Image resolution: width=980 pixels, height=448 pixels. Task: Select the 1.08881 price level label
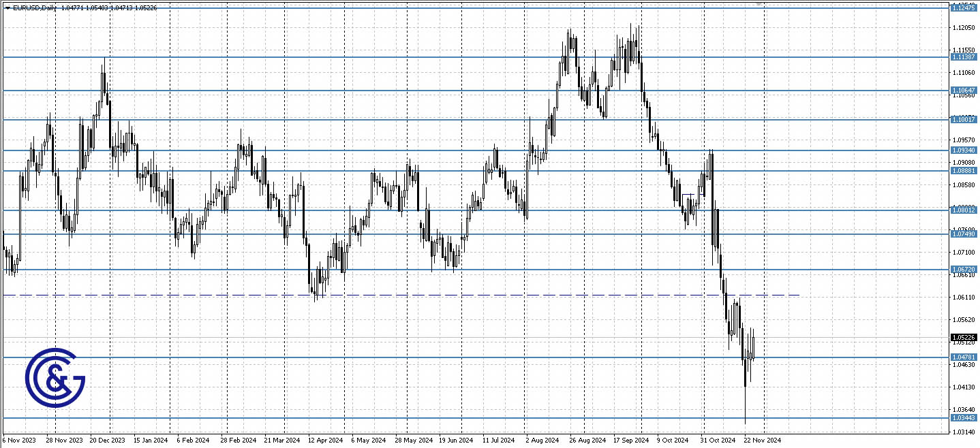coord(964,171)
